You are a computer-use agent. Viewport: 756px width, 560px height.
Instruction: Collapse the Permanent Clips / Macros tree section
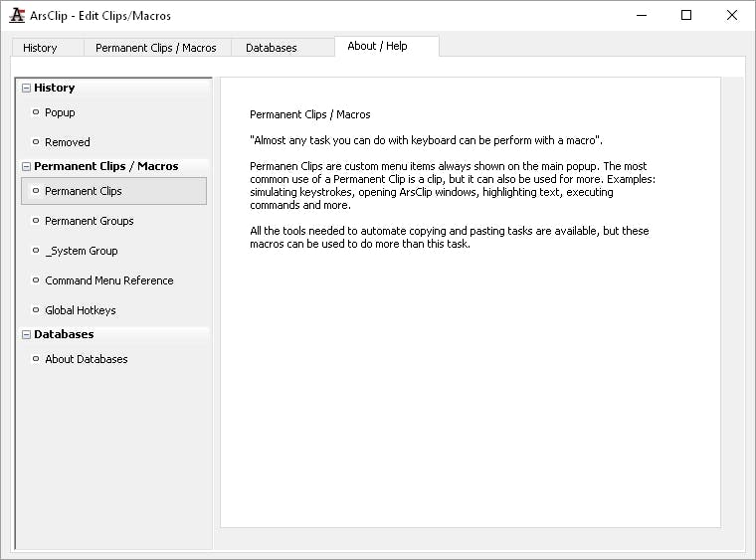[27, 166]
